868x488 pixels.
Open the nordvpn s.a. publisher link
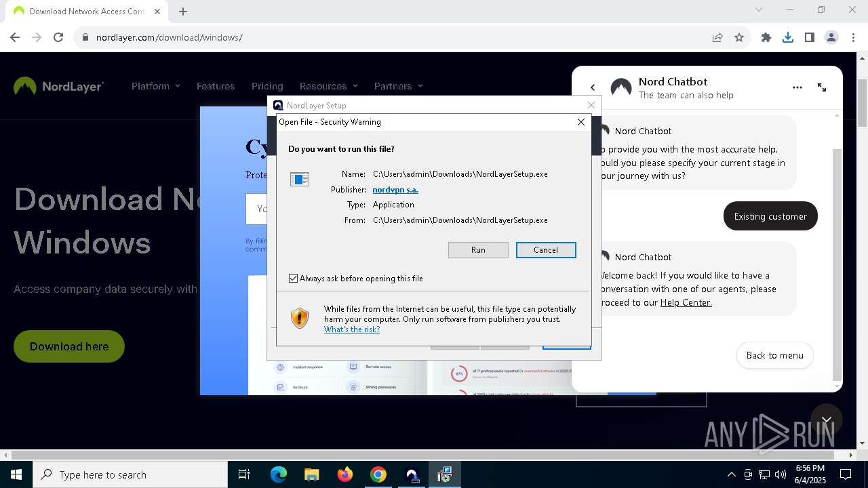395,190
